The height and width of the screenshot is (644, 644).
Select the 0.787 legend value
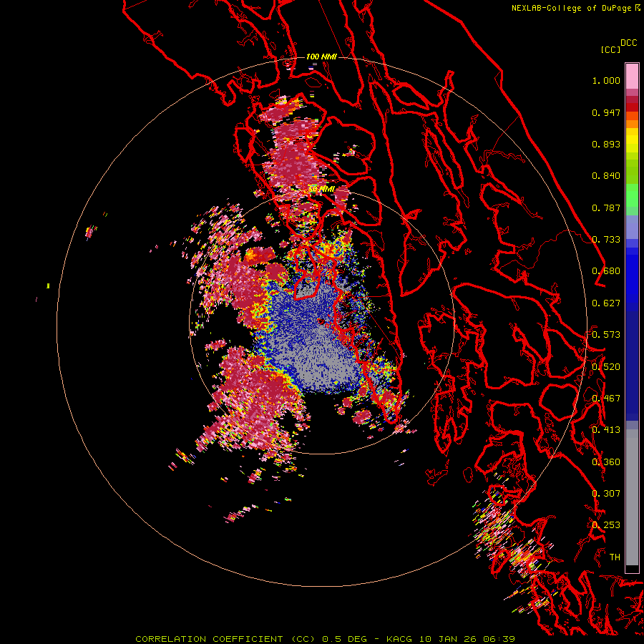click(606, 208)
